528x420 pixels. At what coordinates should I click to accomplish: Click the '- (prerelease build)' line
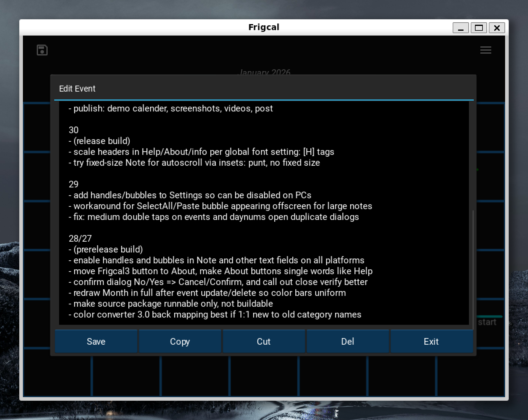[x=106, y=249]
